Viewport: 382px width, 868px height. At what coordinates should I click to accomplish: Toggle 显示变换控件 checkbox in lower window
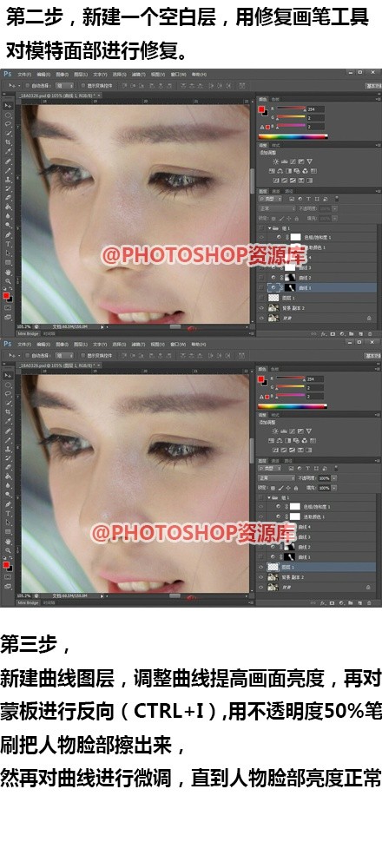[x=83, y=355]
